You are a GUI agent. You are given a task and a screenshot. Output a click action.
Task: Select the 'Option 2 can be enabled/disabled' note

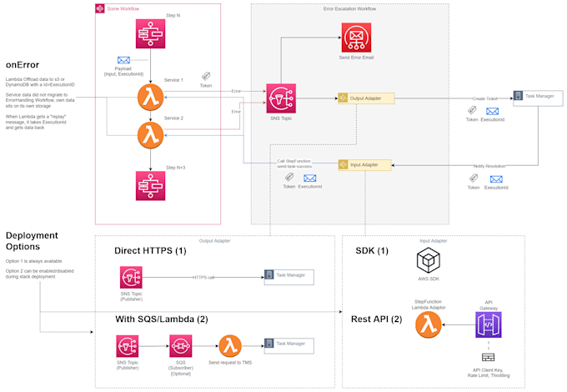pyautogui.click(x=39, y=274)
